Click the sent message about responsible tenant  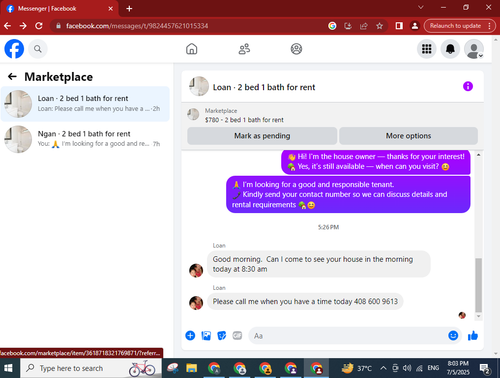348,194
